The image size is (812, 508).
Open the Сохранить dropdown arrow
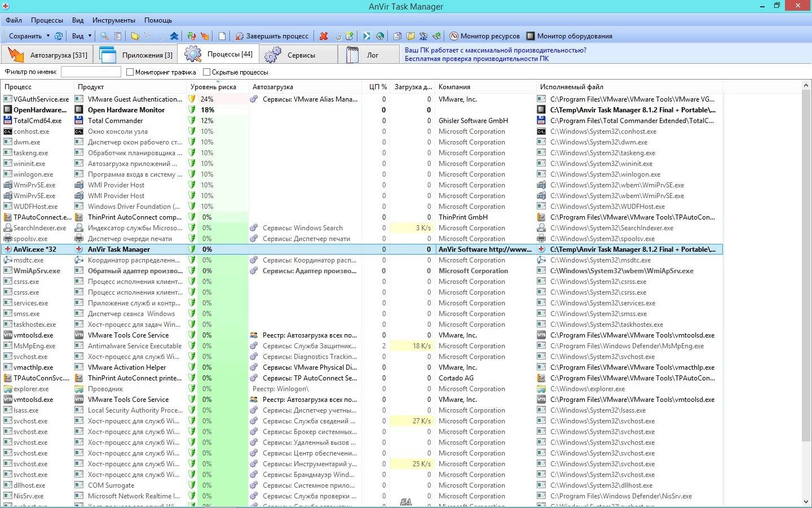pyautogui.click(x=48, y=36)
